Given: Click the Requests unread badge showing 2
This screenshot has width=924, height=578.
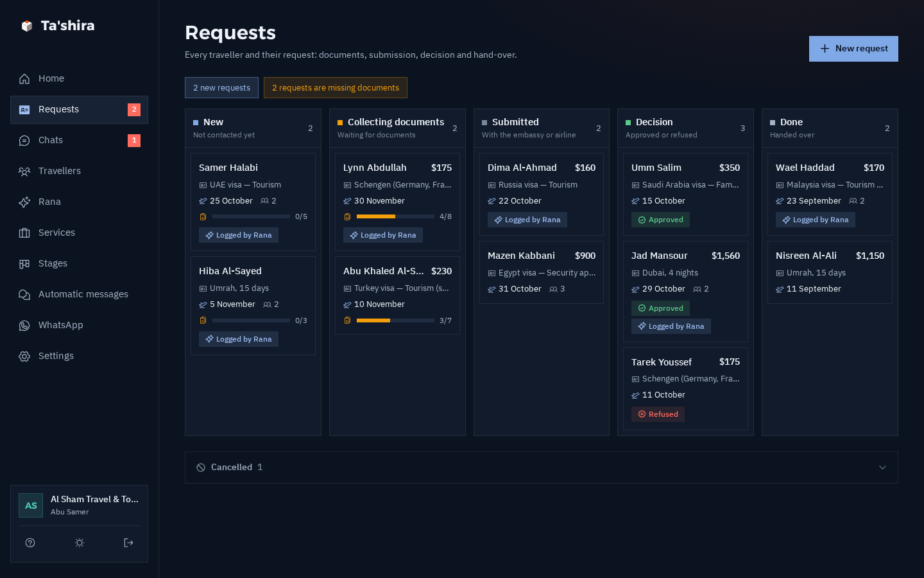Looking at the screenshot, I should [134, 110].
